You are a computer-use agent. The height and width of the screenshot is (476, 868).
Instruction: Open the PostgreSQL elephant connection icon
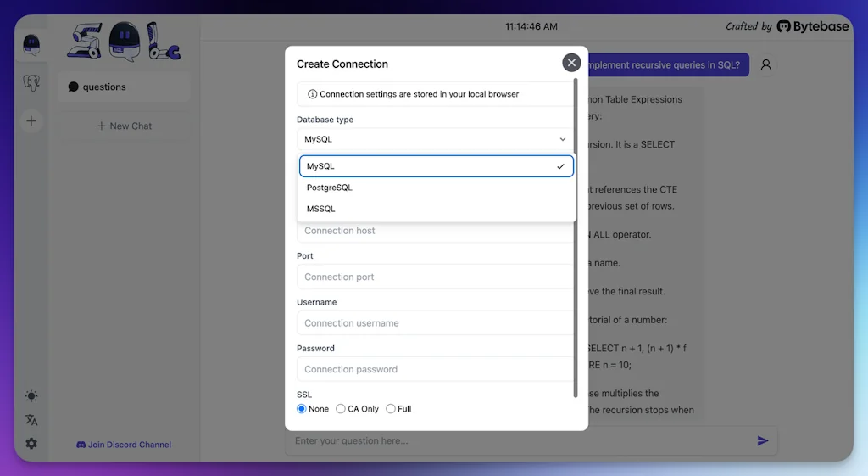pos(31,83)
